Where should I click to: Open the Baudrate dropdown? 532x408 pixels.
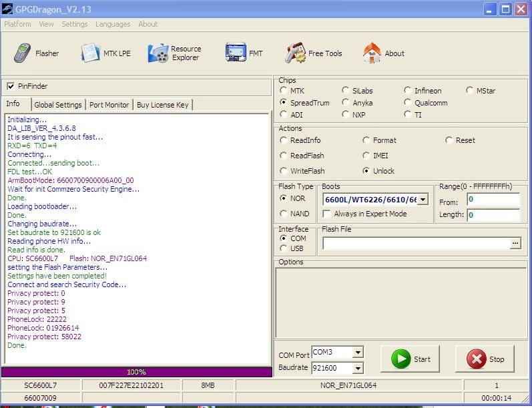[358, 368]
